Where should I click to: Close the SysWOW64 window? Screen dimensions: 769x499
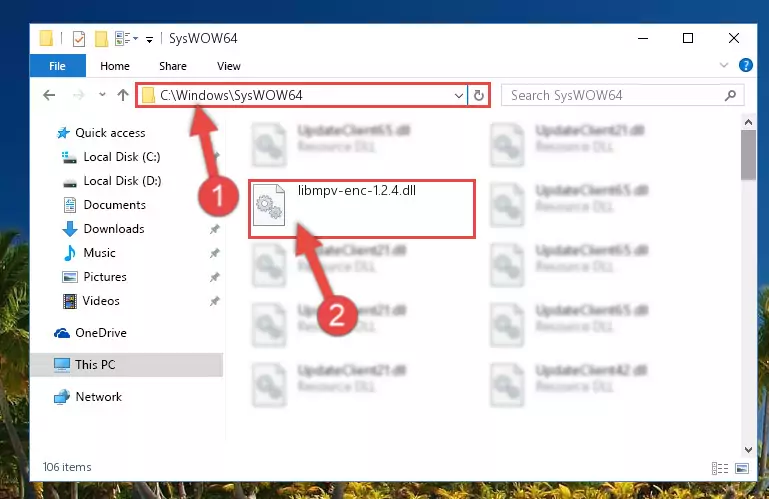pyautogui.click(x=734, y=38)
